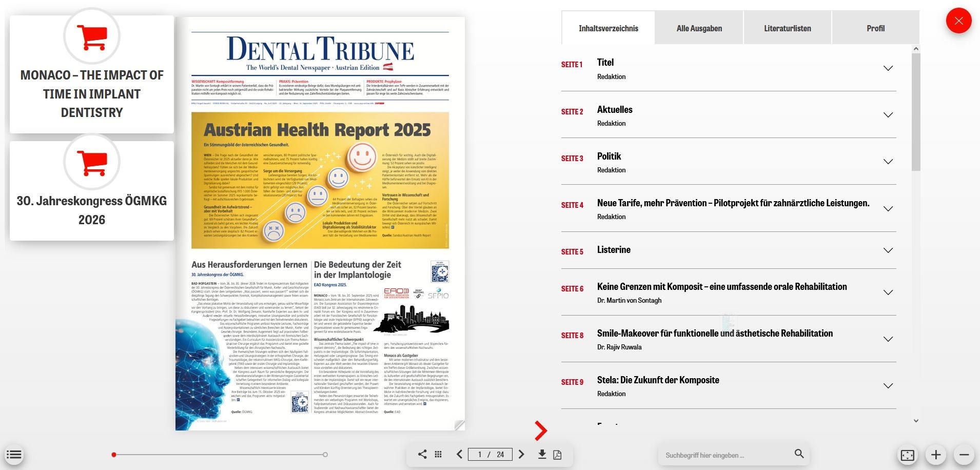The width and height of the screenshot is (980, 470).
Task: Click the search magnifier icon
Action: coord(799,454)
